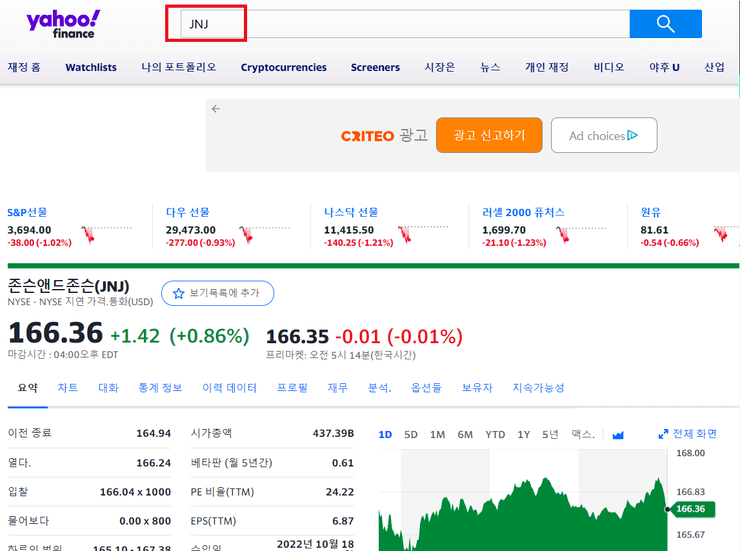Switch to the 옵션들 tab
The width and height of the screenshot is (740, 551).
[426, 388]
